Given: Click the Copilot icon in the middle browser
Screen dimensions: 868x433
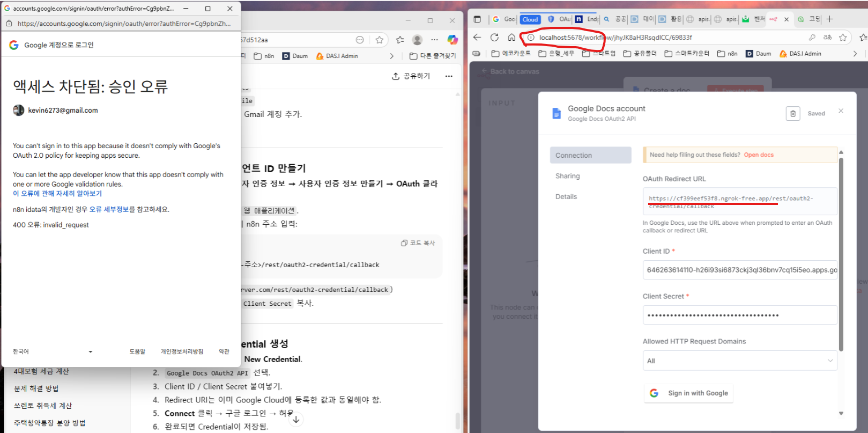Looking at the screenshot, I should coord(453,40).
